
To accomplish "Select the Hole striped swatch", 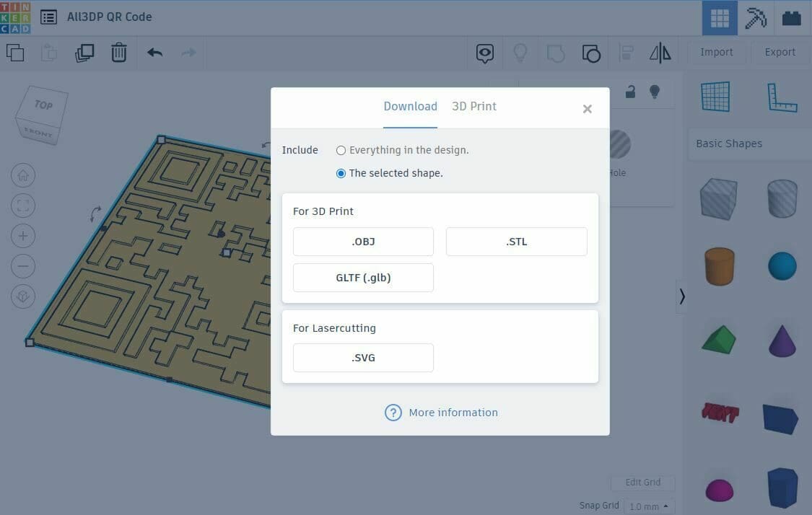I will pos(620,144).
